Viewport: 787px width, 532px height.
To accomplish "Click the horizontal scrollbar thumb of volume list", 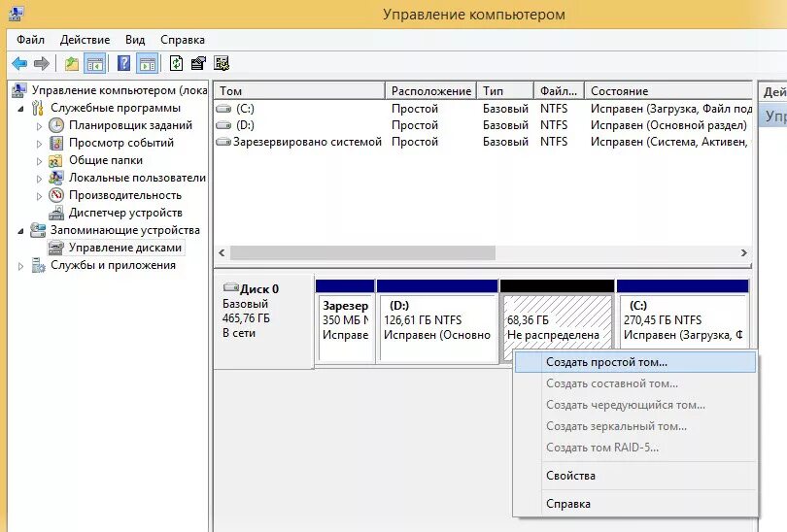I will point(362,253).
